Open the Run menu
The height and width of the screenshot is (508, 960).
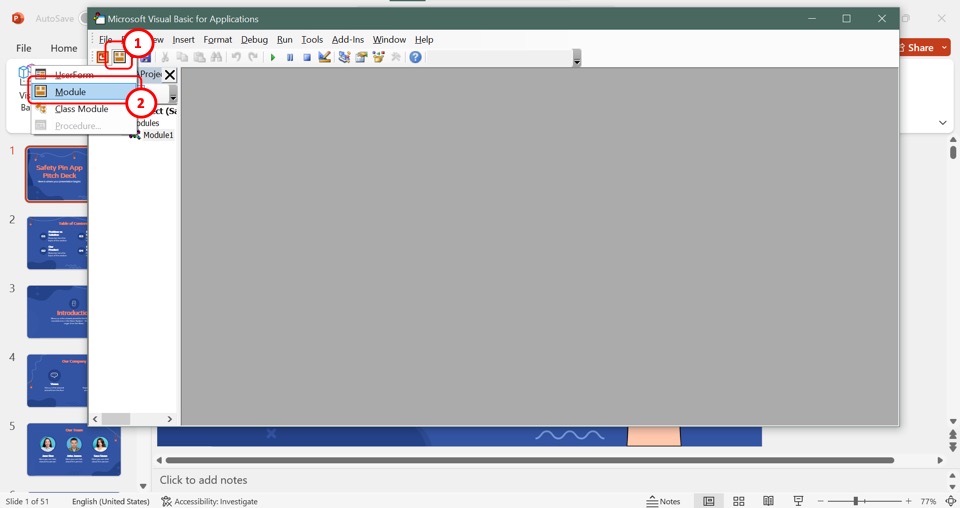(285, 40)
